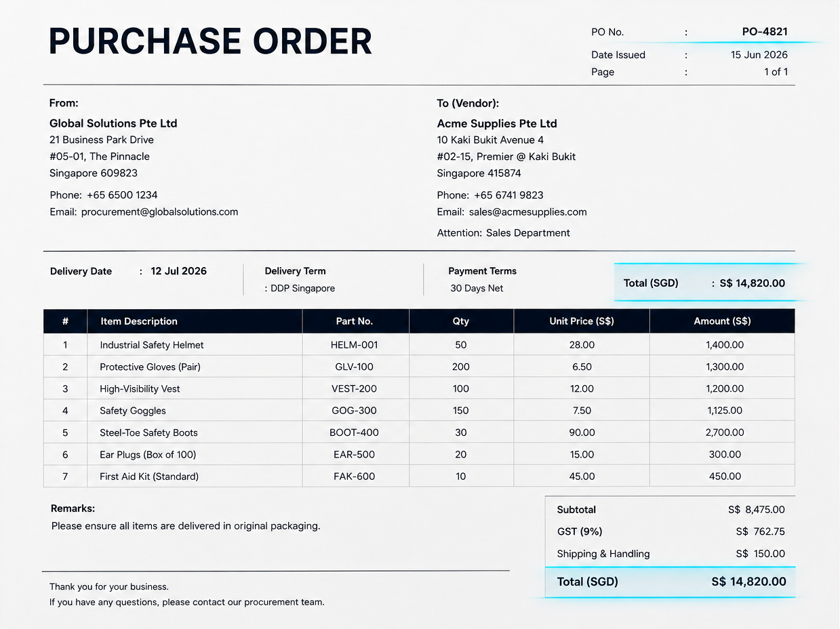Click the Thank you for your business line
This screenshot has width=840, height=629.
[x=109, y=587]
